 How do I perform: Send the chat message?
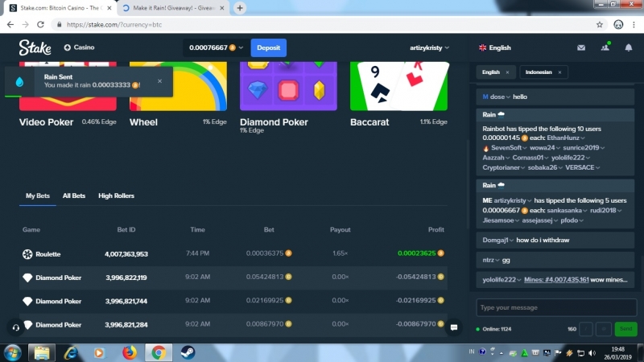click(625, 329)
